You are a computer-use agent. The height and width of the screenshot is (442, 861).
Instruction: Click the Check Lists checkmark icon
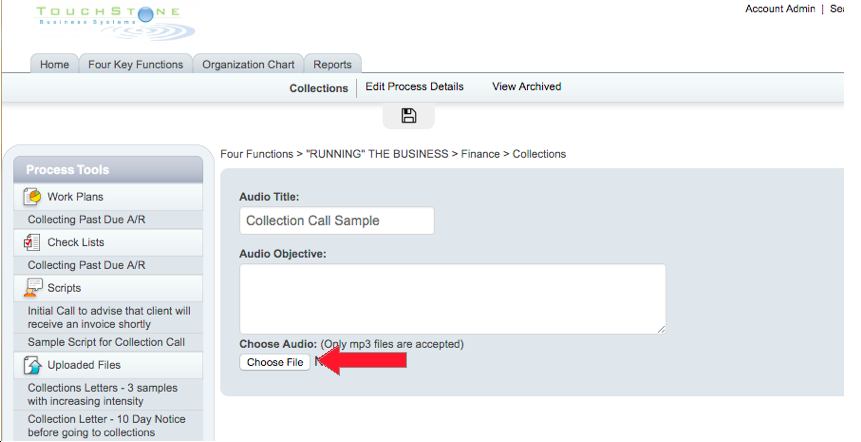tap(32, 242)
